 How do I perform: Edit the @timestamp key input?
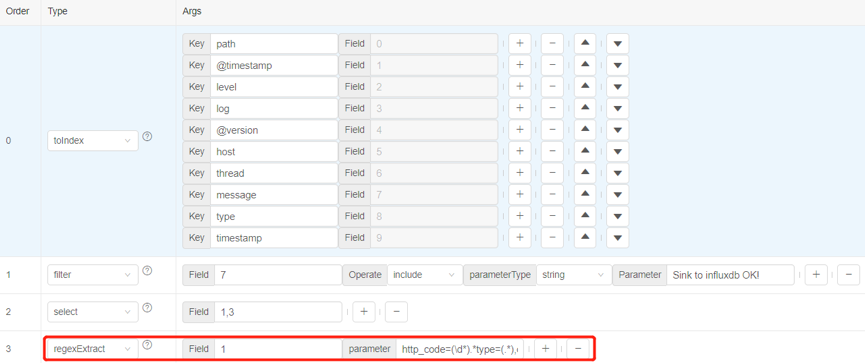[x=274, y=65]
